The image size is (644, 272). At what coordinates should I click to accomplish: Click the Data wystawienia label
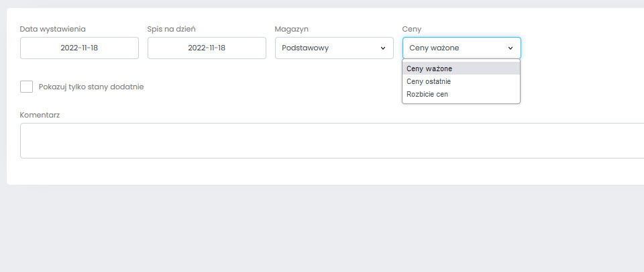coord(52,29)
